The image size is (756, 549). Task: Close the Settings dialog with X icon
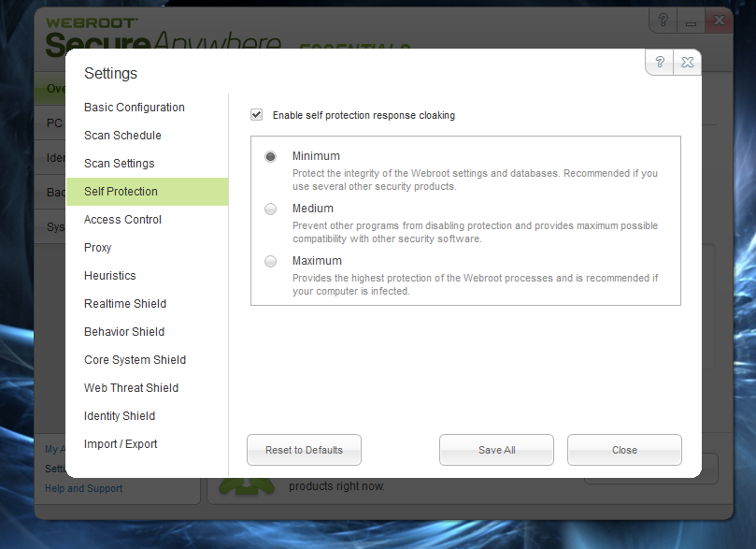(x=687, y=63)
